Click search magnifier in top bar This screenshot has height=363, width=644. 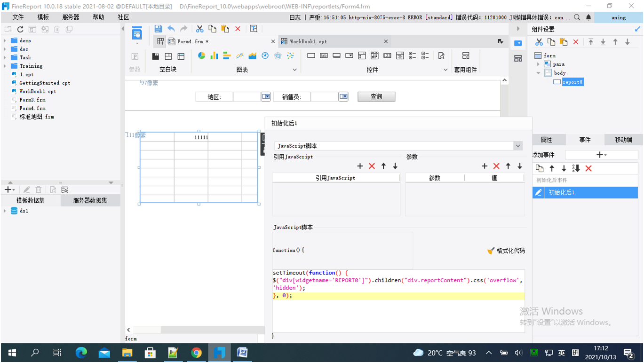[577, 17]
